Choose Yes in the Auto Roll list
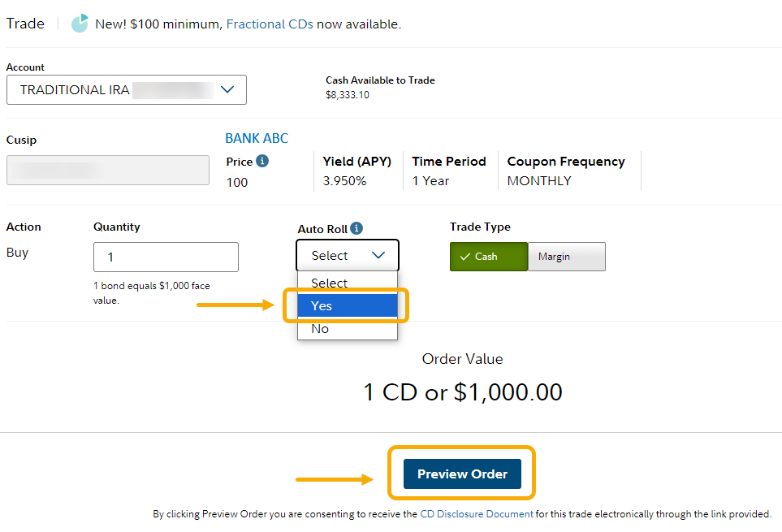782x532 pixels. pyautogui.click(x=348, y=305)
